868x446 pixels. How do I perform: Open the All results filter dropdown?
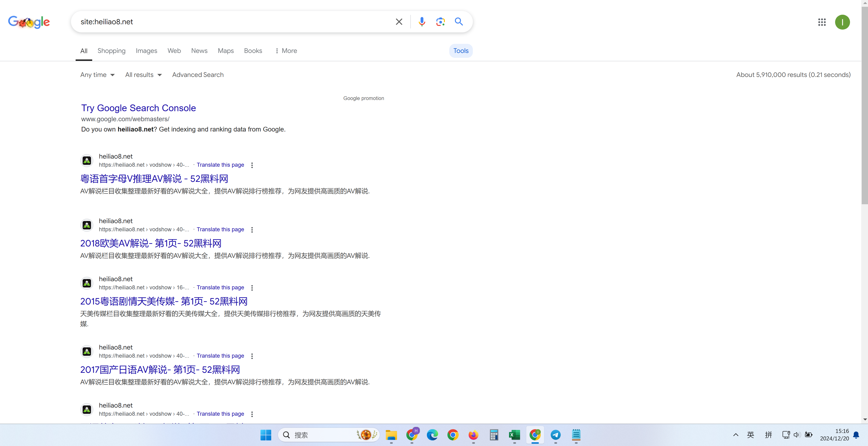[144, 75]
